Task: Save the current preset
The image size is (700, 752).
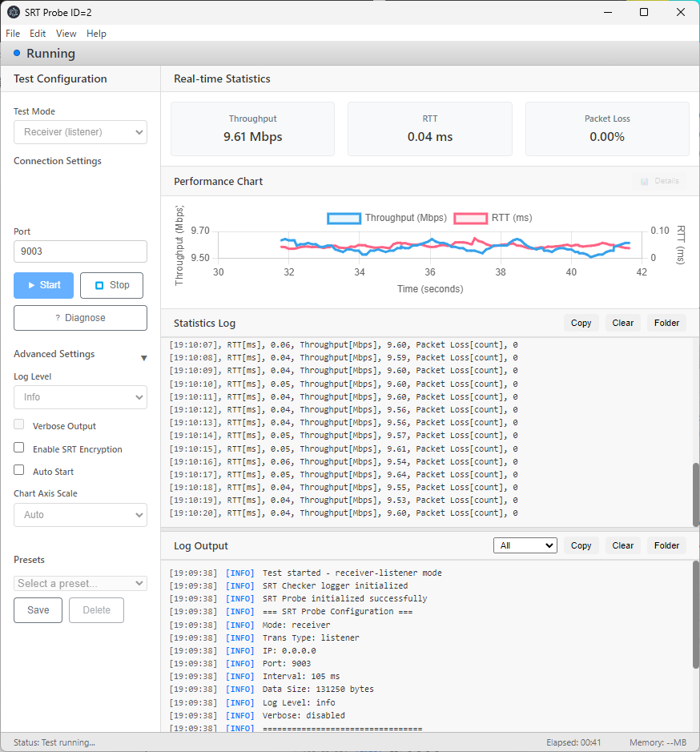Action: tap(38, 610)
